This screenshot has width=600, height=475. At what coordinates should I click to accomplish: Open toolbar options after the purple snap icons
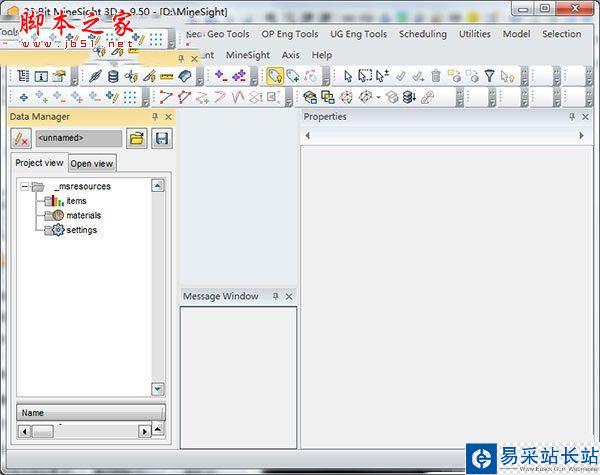point(254,77)
